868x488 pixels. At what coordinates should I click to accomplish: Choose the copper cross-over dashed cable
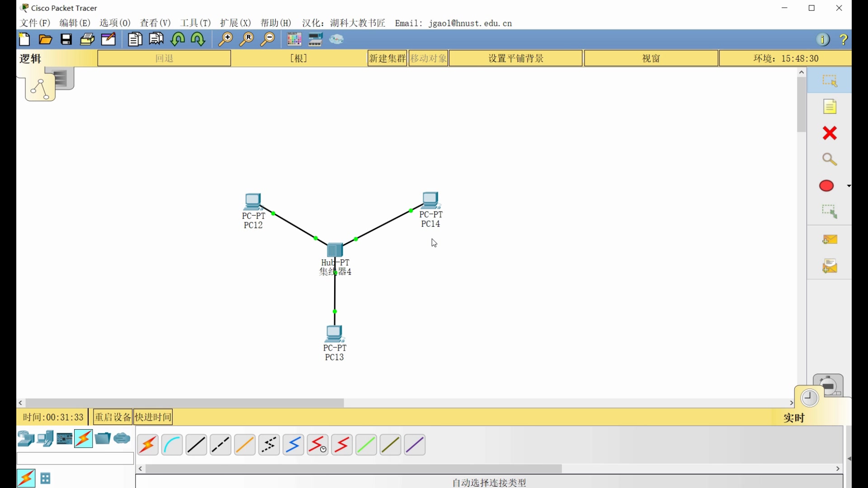pyautogui.click(x=221, y=445)
